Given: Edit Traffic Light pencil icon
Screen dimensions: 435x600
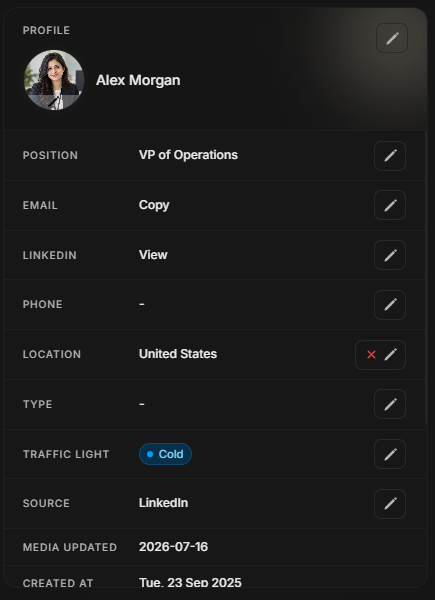Looking at the screenshot, I should point(390,454).
